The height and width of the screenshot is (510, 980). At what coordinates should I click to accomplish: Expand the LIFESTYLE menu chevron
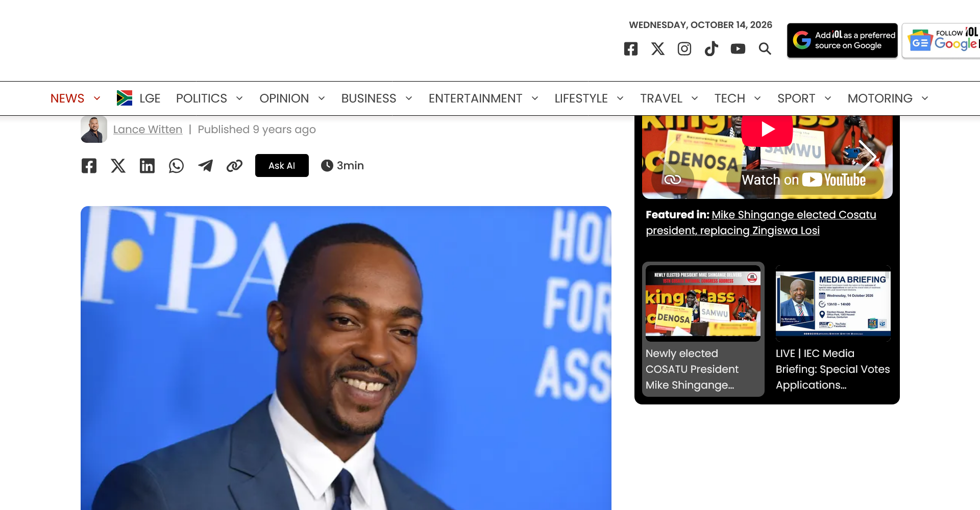620,98
